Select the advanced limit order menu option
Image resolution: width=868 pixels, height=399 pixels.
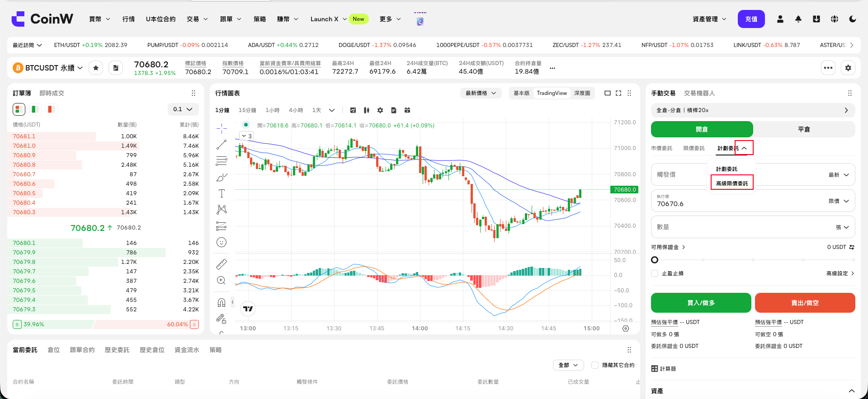click(x=732, y=183)
